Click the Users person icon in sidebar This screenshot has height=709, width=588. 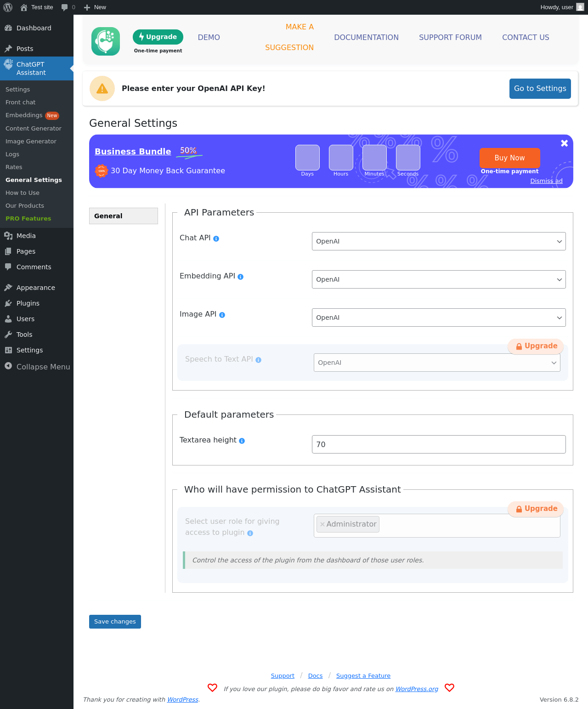(x=8, y=319)
